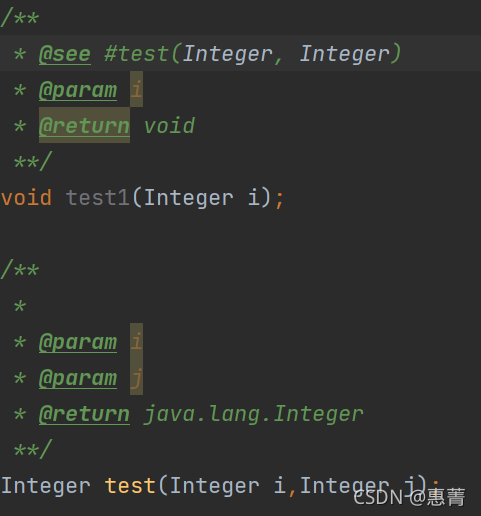Viewport: 481px width, 516px height.
Task: Click the first Integer inside @see reference
Action: (x=227, y=54)
